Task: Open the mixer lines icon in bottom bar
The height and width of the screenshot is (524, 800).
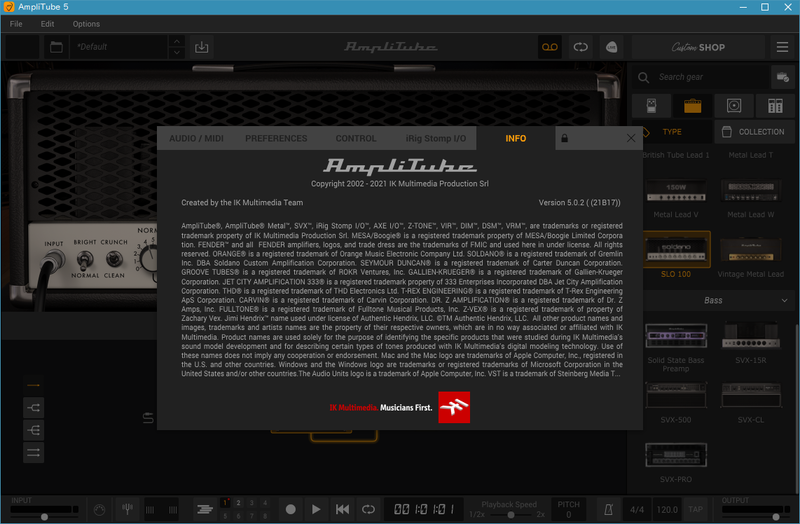Action: pyautogui.click(x=205, y=509)
